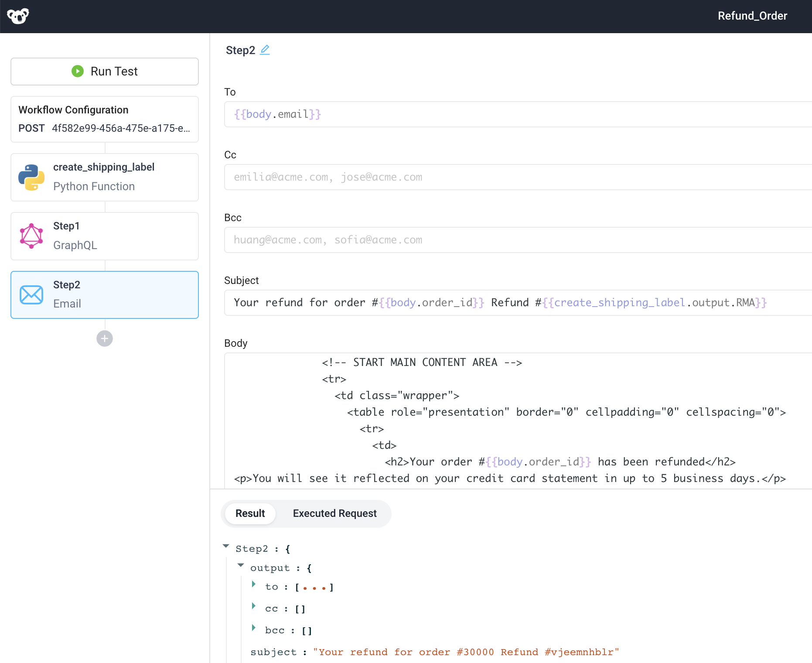Screen dimensions: 812x663
Task: Click the plus icon to add a new step
Action: (104, 338)
